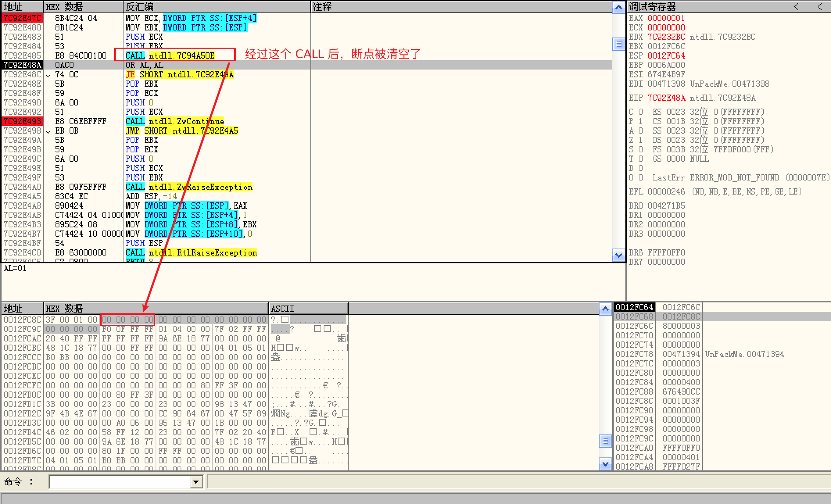Click rightmost arrow in register panel header

[819, 7]
